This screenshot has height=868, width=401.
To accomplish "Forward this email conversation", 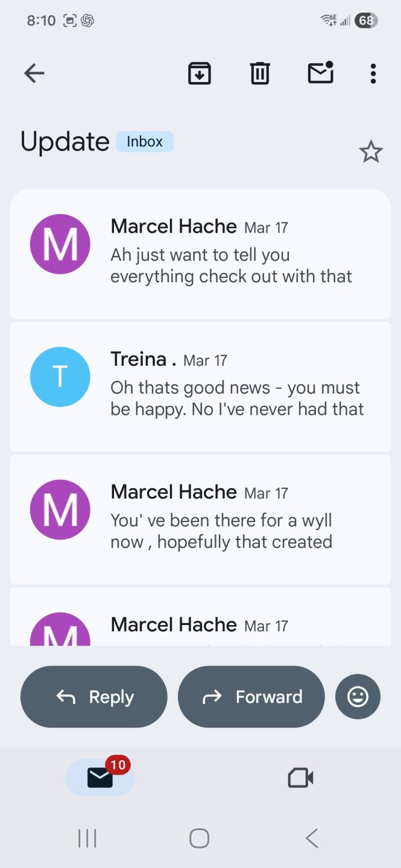I will (x=251, y=697).
